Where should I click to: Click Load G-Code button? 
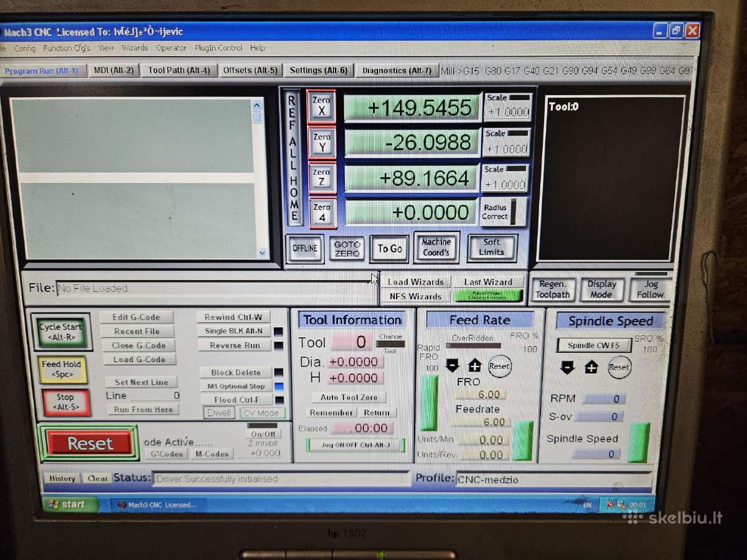tap(139, 360)
